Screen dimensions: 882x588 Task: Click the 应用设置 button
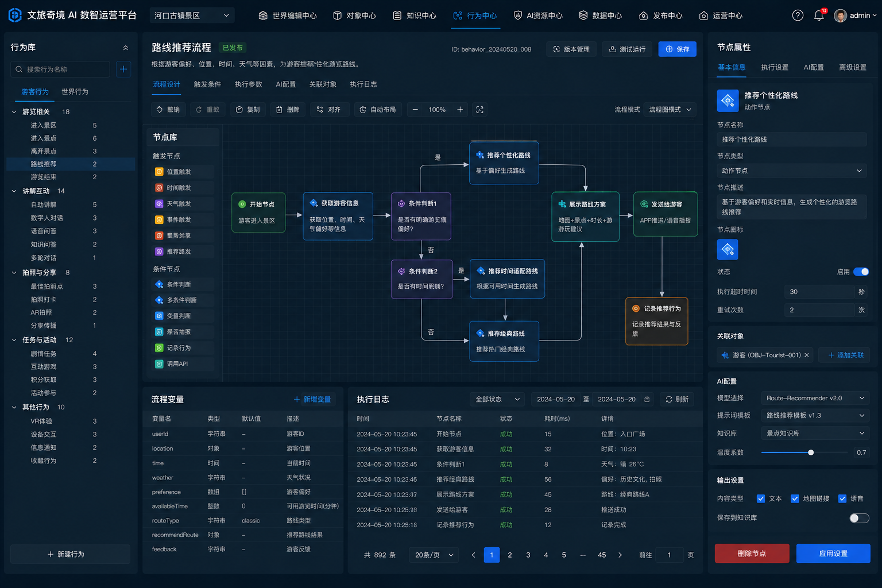point(833,554)
